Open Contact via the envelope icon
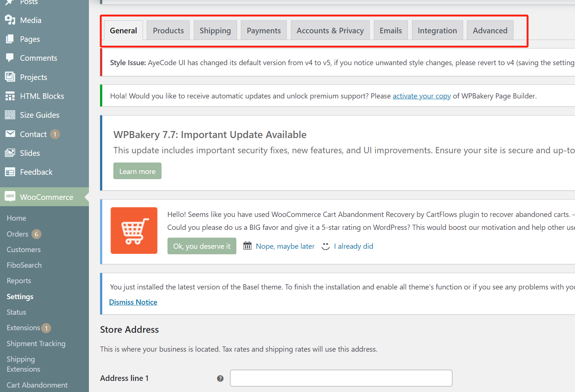 (10, 134)
